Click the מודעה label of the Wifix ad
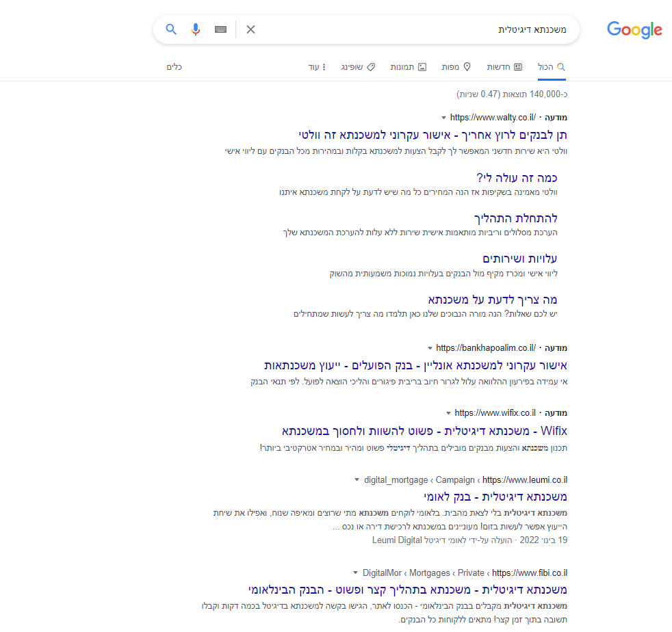The width and height of the screenshot is (672, 632). click(x=556, y=413)
